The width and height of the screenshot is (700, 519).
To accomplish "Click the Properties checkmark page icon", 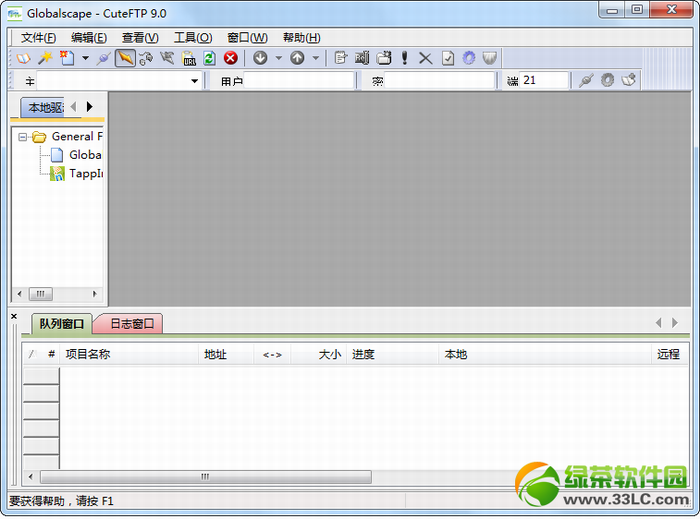I will 448,58.
